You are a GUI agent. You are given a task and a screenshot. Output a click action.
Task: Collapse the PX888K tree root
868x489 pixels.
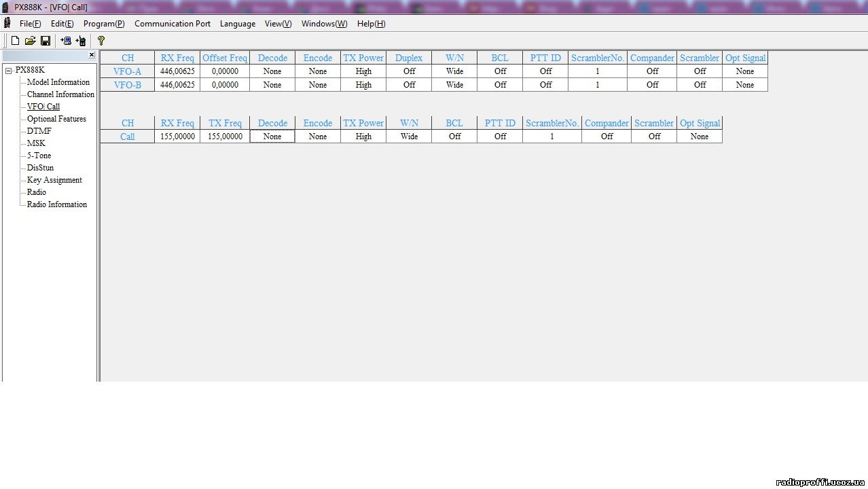(9, 71)
